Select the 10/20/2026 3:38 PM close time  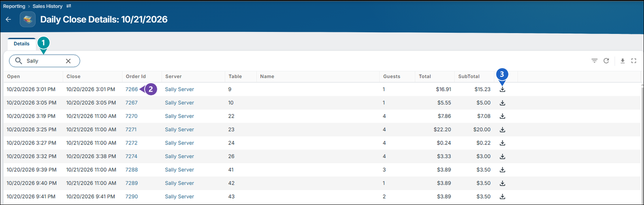pos(91,157)
